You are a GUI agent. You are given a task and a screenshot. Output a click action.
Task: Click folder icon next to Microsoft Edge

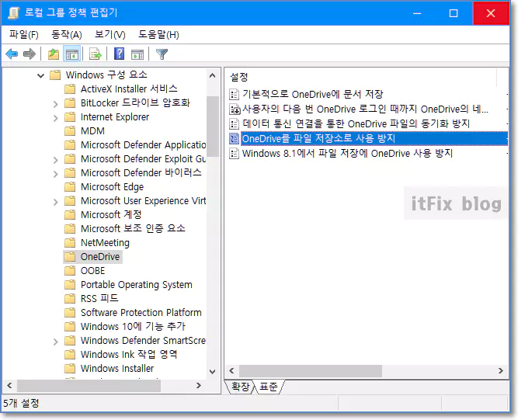coord(70,187)
